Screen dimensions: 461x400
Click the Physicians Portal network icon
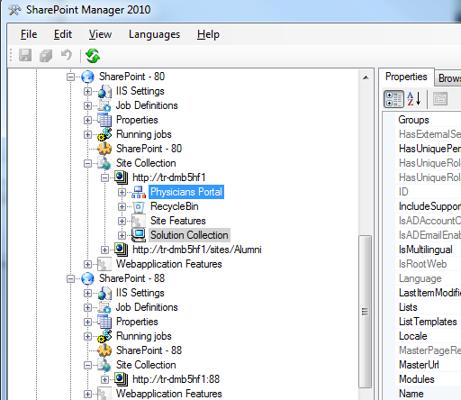[139, 192]
